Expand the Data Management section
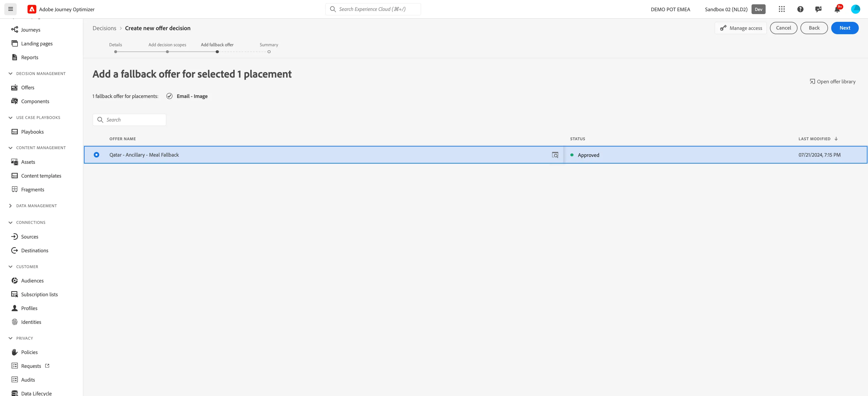This screenshot has height=396, width=868. tap(10, 206)
